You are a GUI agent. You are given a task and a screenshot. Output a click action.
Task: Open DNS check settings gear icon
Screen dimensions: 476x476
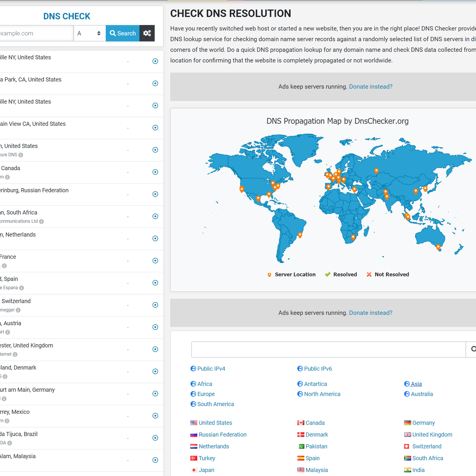(147, 33)
